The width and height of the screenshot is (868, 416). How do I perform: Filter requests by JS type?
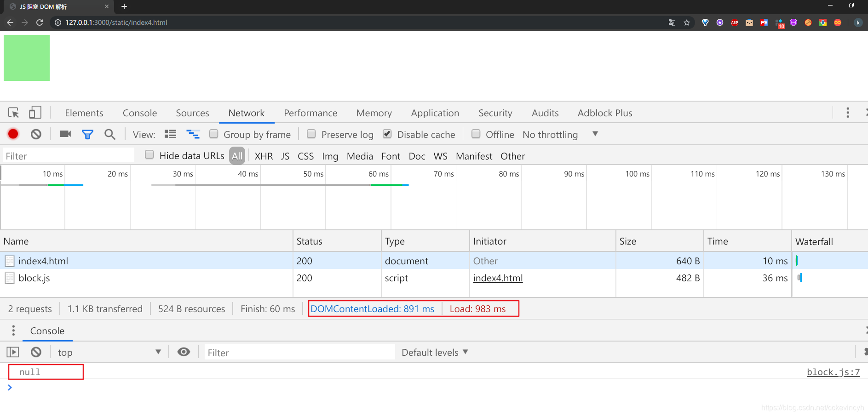pos(285,156)
